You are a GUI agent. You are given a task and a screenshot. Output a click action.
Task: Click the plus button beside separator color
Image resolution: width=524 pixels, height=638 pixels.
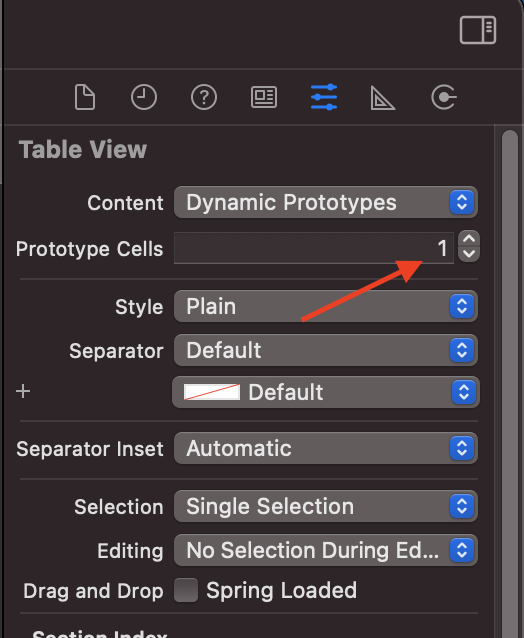tap(23, 391)
